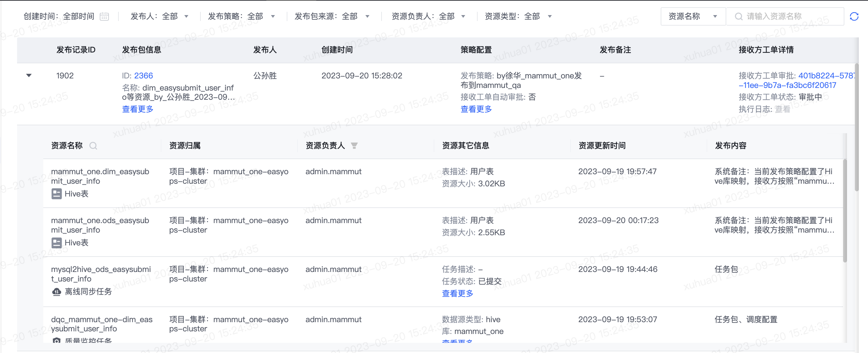Click update time 2023-09-19 19:53:07

pyautogui.click(x=618, y=320)
